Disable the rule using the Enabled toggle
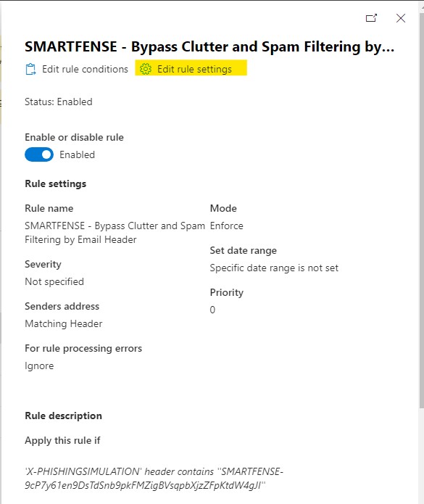Image resolution: width=424 pixels, height=504 pixels. tap(39, 154)
